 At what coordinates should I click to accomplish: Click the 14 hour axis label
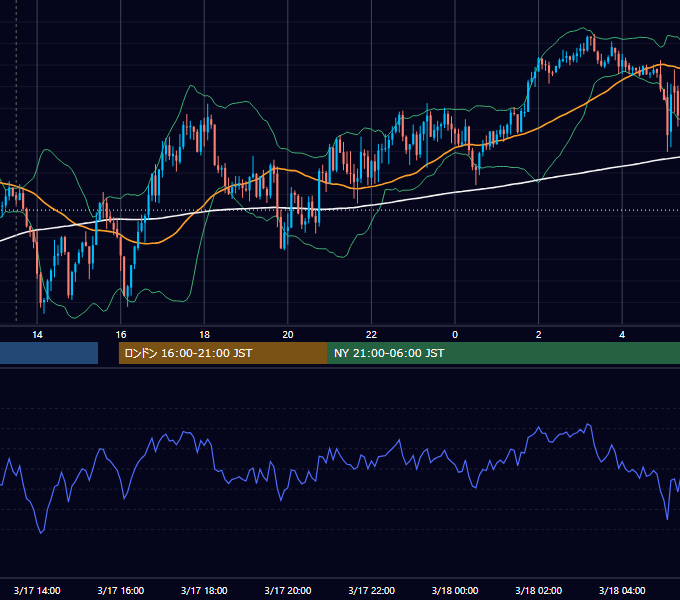click(37, 335)
